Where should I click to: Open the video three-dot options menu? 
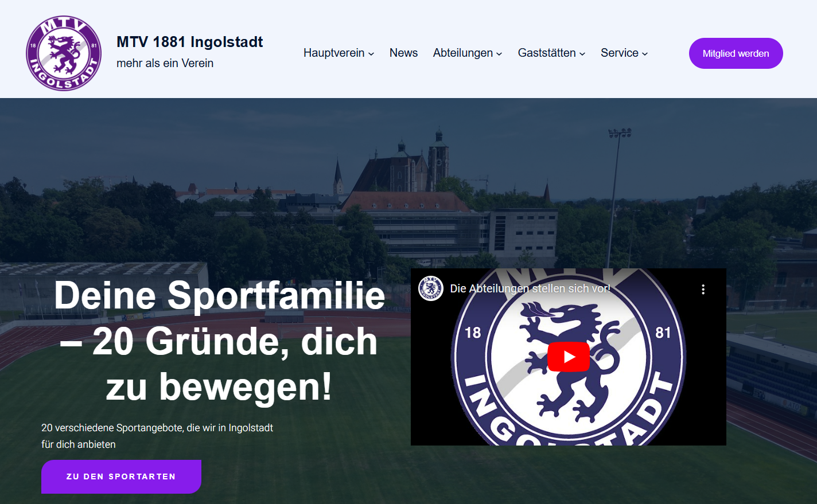click(x=703, y=289)
